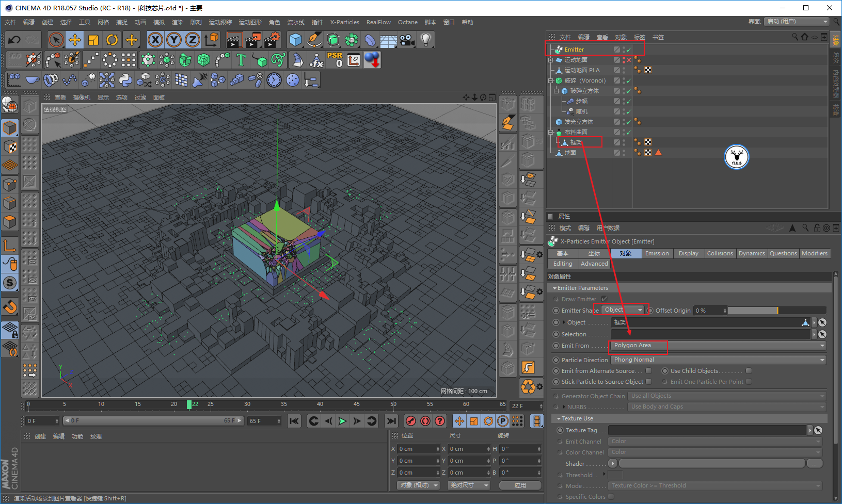
Task: Switch to the Advanced tab
Action: coord(594,264)
